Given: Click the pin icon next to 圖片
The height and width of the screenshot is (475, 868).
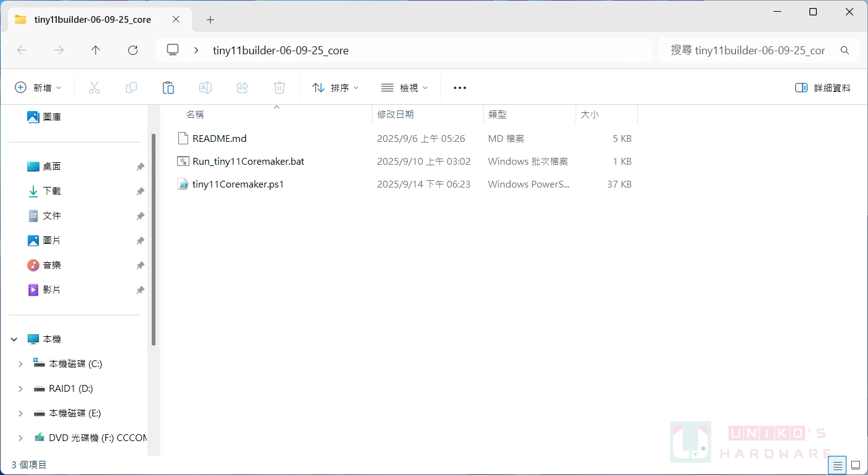Looking at the screenshot, I should [x=140, y=241].
